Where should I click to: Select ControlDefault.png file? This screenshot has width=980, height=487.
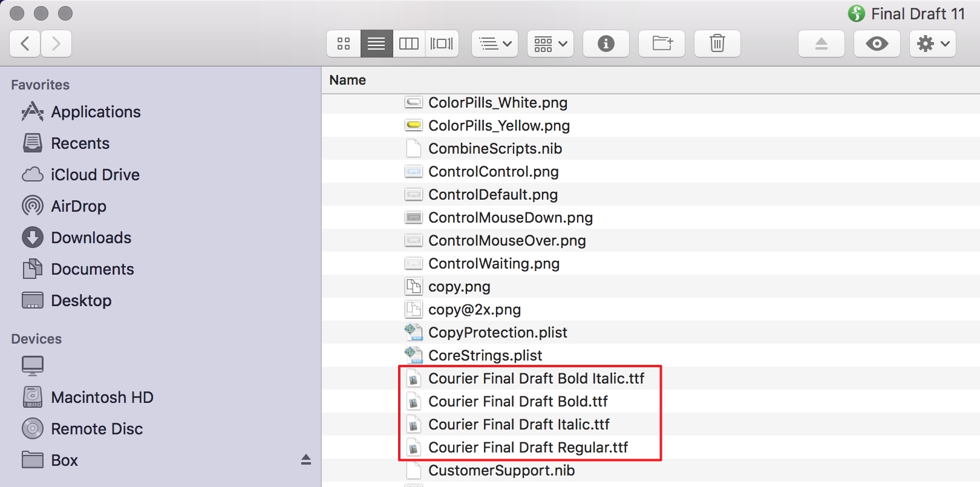click(493, 195)
